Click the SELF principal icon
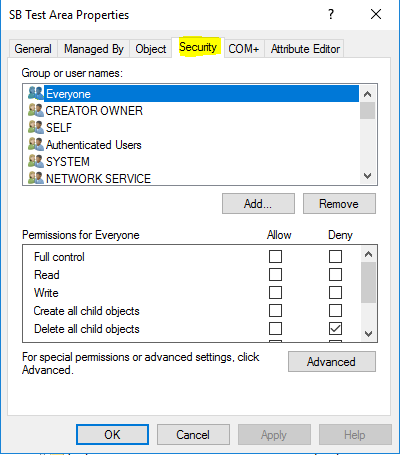 point(36,127)
